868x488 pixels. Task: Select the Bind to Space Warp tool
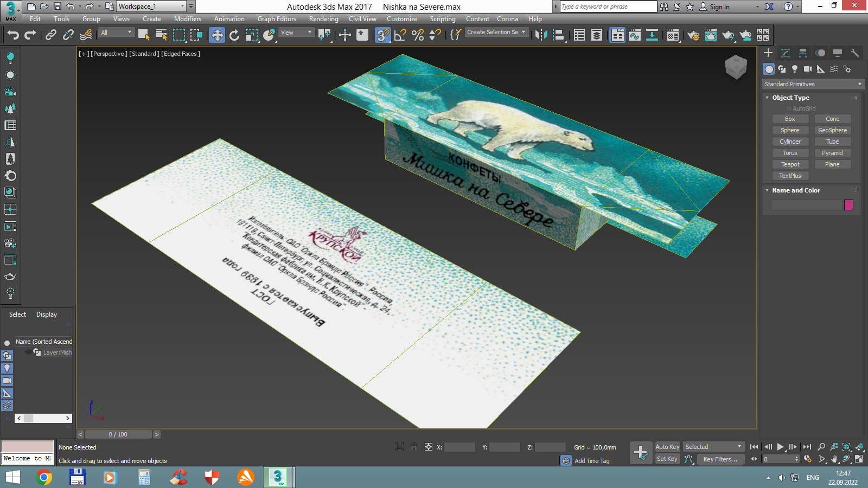point(86,35)
